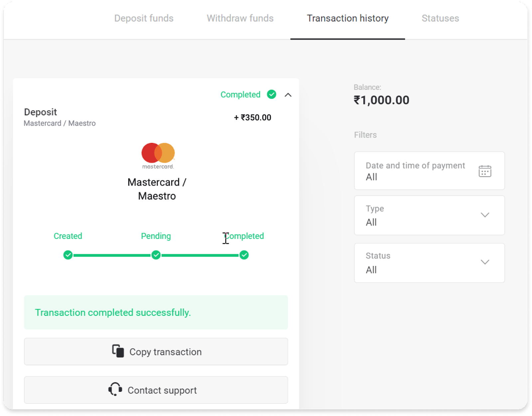Select the Transaction history tab
This screenshot has height=416, width=532.
347,18
